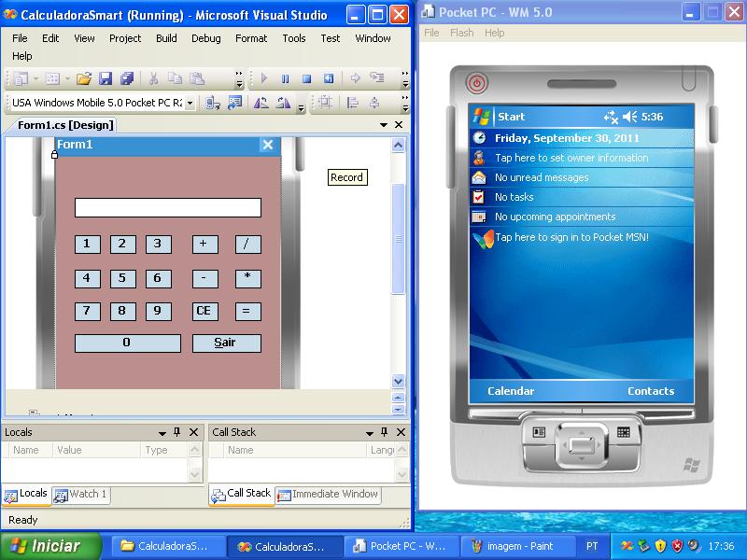The height and width of the screenshot is (560, 747).
Task: Click the New Project toolbar icon
Action: [21, 78]
